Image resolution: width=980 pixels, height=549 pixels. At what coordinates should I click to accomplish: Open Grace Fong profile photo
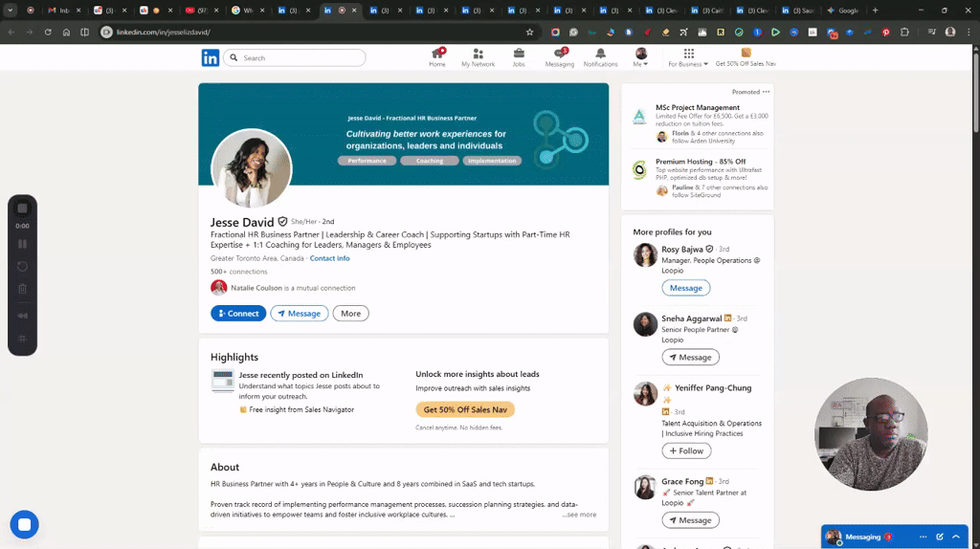pos(645,488)
